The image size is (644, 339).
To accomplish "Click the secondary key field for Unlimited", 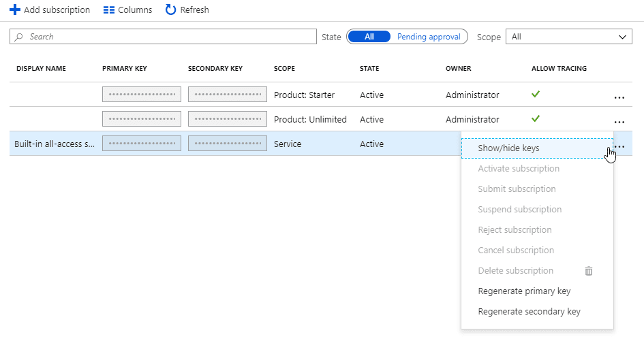I will (x=227, y=119).
